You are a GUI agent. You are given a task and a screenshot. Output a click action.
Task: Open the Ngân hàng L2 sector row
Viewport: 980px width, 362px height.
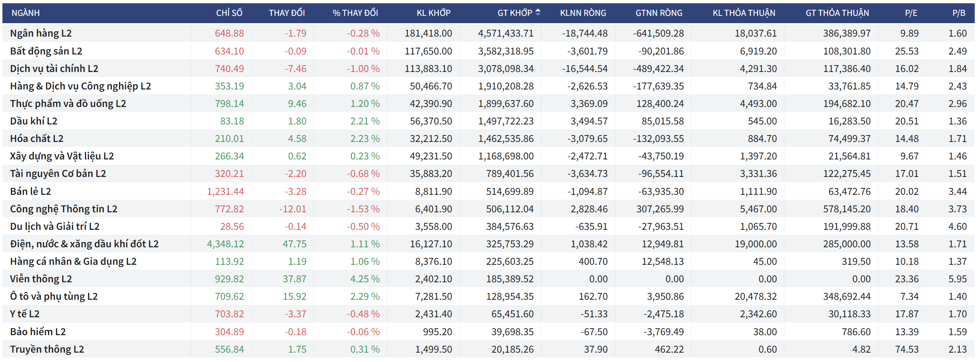[41, 33]
